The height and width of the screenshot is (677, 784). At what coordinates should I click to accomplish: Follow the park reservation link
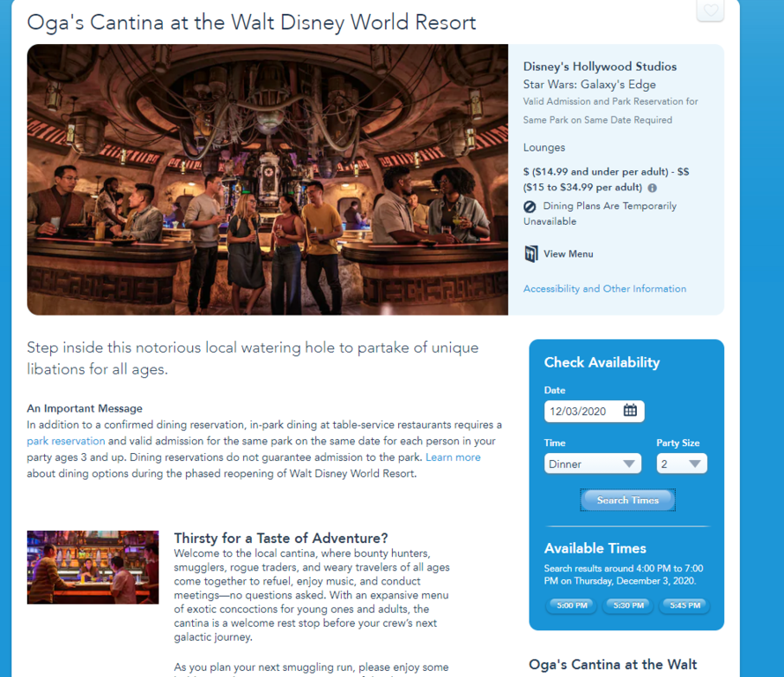(66, 441)
